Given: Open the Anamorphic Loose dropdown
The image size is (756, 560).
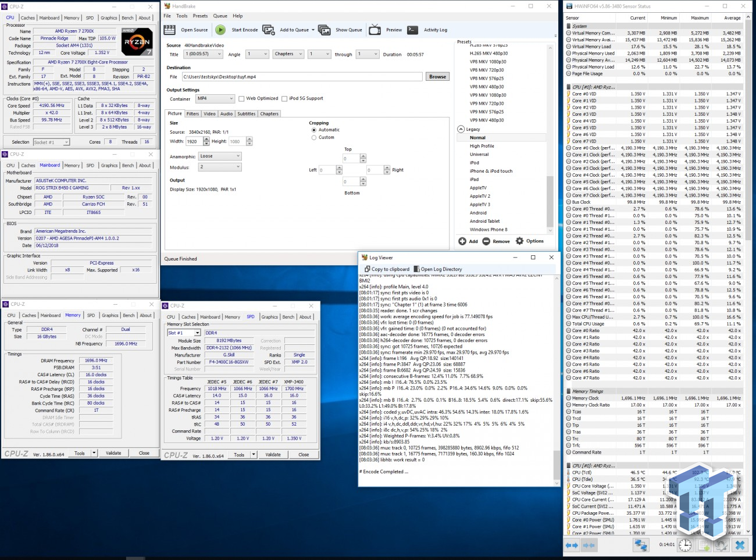Looking at the screenshot, I should click(220, 156).
